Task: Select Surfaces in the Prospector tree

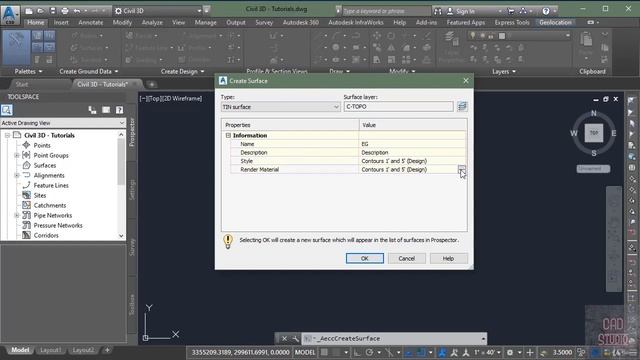Action: pos(44,165)
